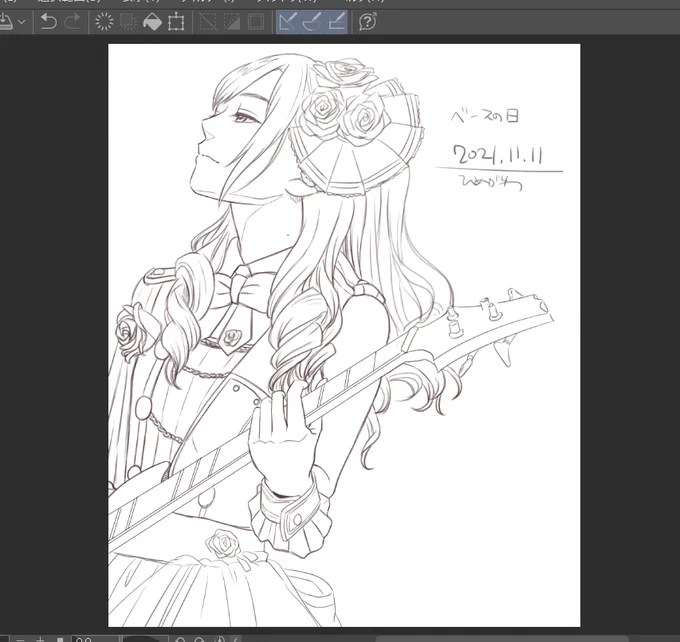Click the grayed-out Redo arrow
680x642 pixels.
[72, 22]
